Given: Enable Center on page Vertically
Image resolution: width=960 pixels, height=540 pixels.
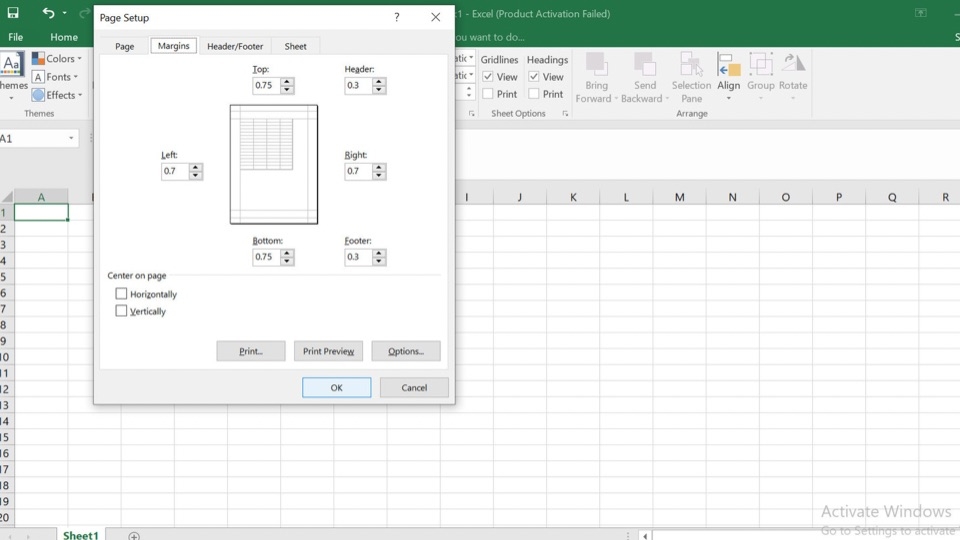Looking at the screenshot, I should click(121, 311).
